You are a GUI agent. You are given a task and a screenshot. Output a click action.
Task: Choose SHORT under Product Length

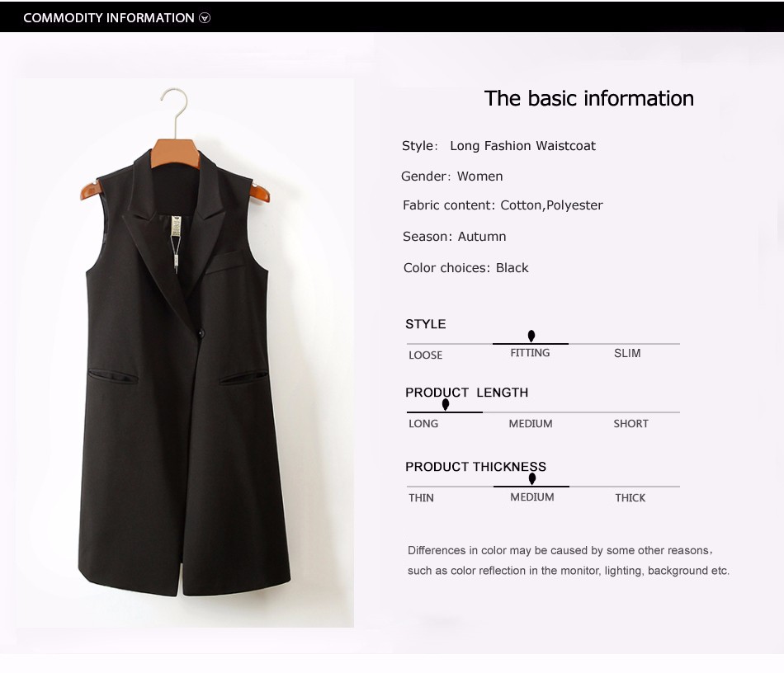tap(631, 424)
